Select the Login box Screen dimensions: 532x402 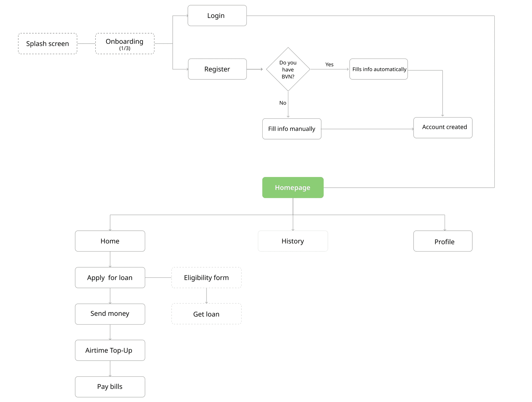click(x=217, y=16)
